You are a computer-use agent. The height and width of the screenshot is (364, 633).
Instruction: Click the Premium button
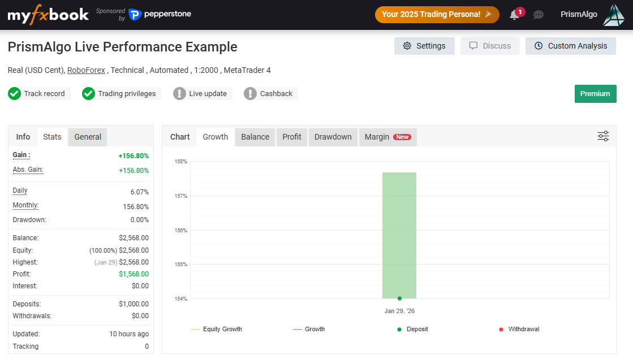point(595,94)
